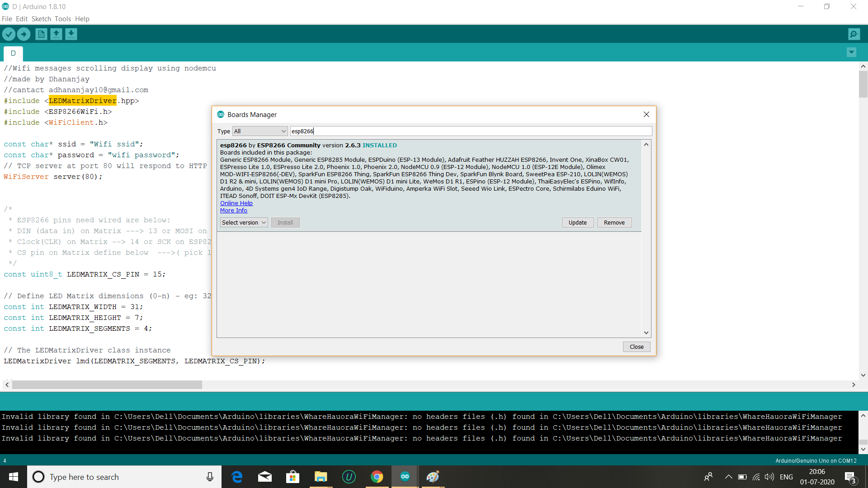868x488 pixels.
Task: Click the Open sketch up-arrow icon
Action: [x=56, y=34]
